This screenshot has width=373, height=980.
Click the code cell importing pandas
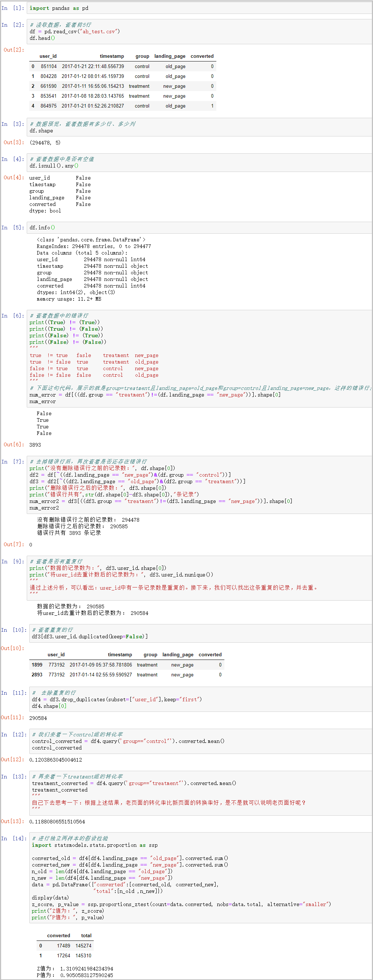199,8
